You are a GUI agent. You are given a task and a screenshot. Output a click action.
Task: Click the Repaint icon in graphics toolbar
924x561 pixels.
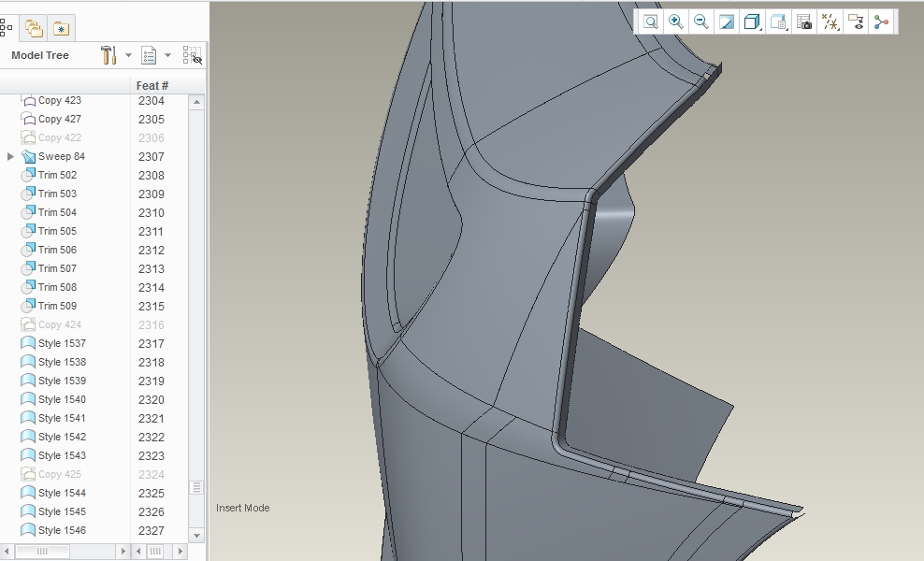point(727,22)
